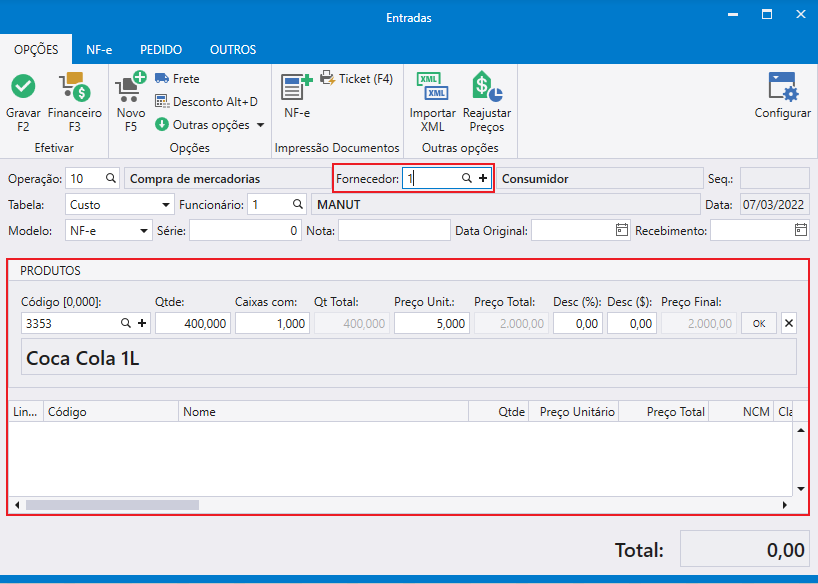
Task: Click the Caixas com field
Action: [x=272, y=324]
